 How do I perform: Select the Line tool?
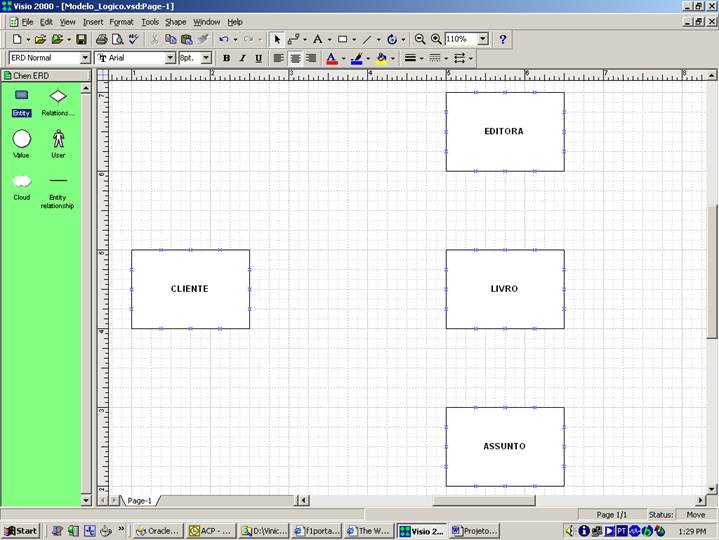tap(367, 39)
